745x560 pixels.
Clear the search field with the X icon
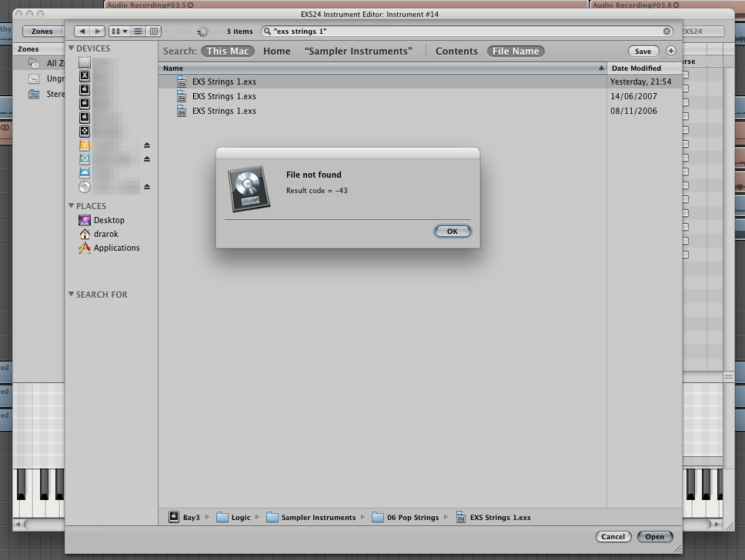(667, 32)
